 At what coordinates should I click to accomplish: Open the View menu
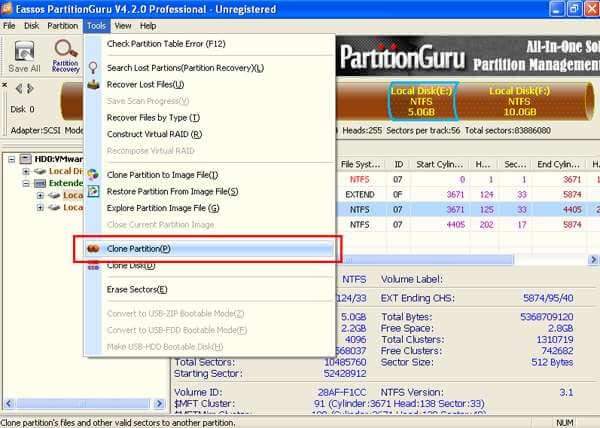point(123,26)
